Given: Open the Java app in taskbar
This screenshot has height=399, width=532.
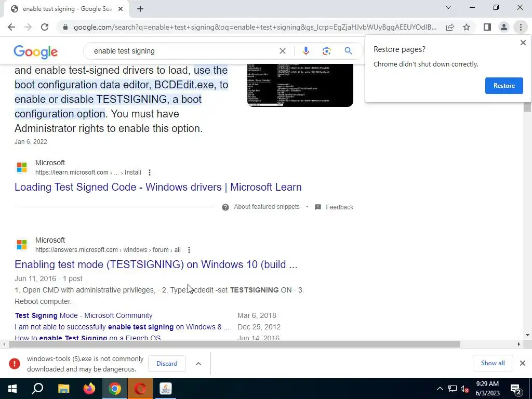Looking at the screenshot, I should click(166, 389).
